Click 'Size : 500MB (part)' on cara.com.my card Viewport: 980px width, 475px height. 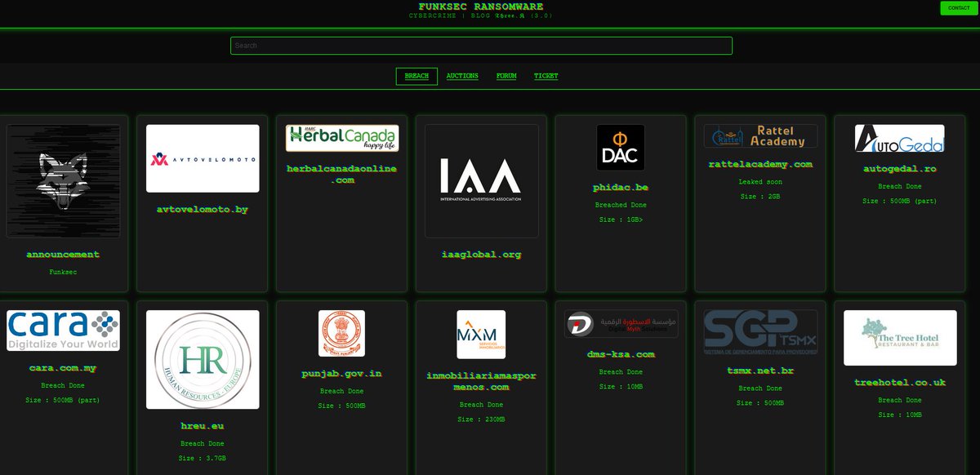[x=63, y=400]
